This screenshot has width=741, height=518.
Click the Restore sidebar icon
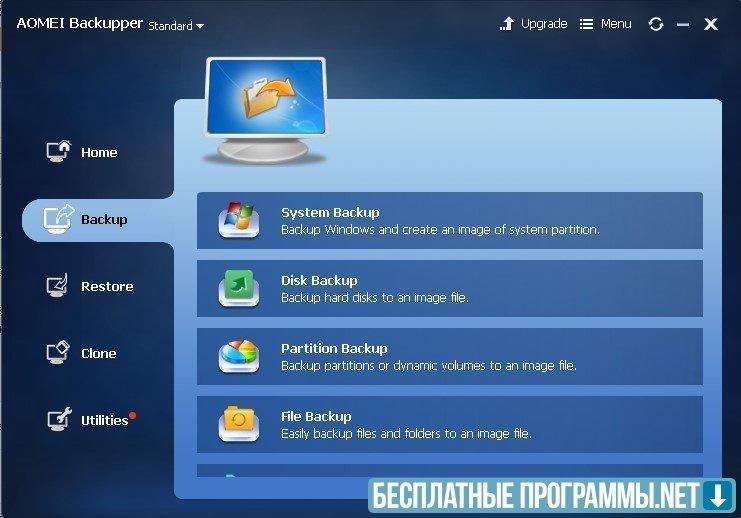[59, 286]
